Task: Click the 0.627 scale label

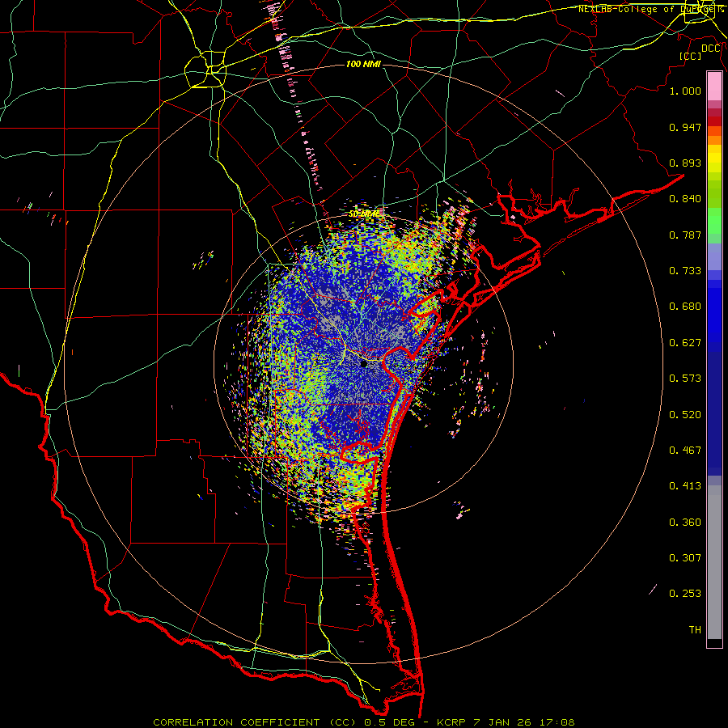Action: coord(685,343)
